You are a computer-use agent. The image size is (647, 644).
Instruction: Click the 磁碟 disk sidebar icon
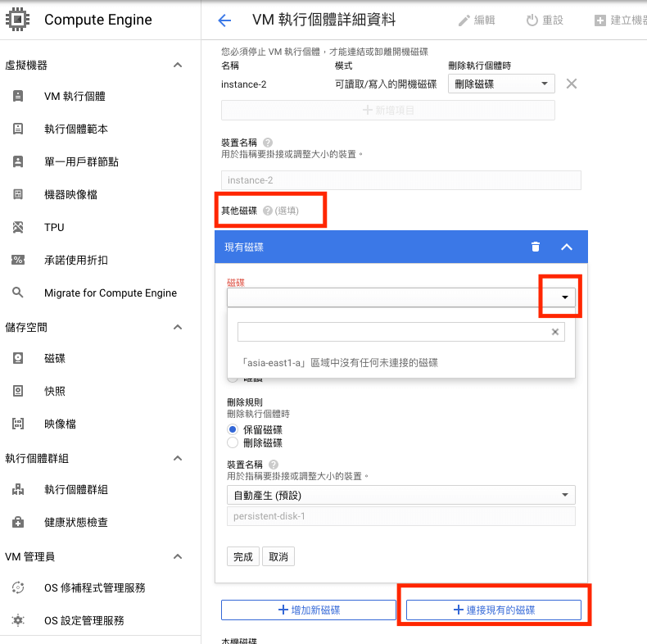click(x=18, y=358)
